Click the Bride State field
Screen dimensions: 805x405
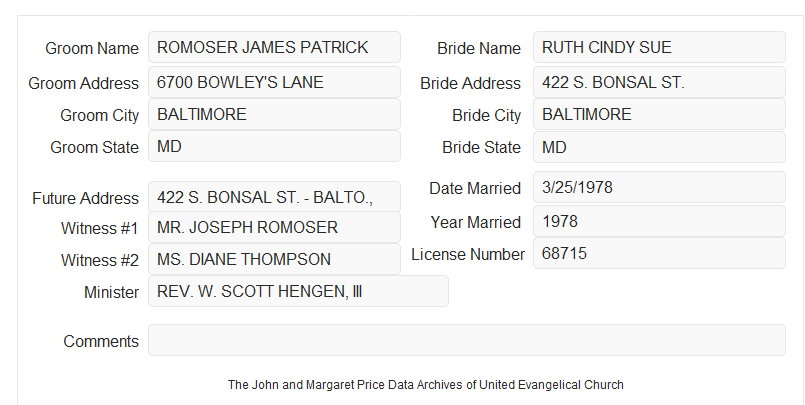point(659,147)
